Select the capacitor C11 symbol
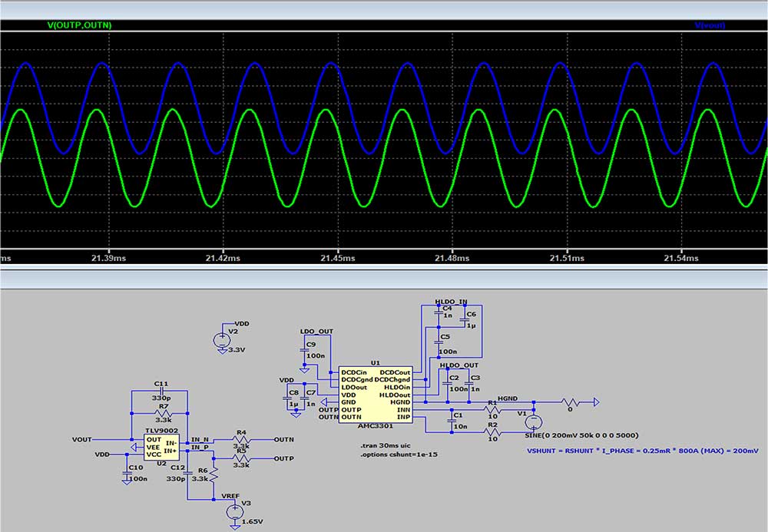 pos(161,391)
